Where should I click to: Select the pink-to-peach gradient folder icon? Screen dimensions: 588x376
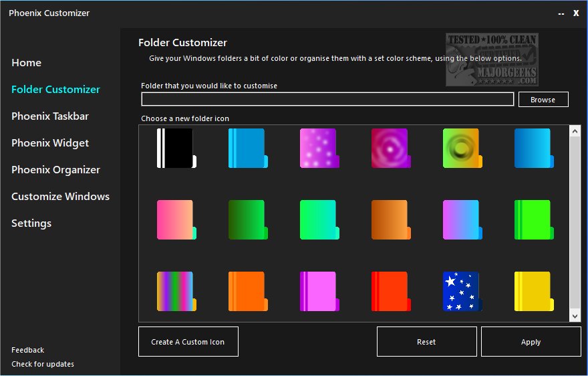click(x=176, y=219)
